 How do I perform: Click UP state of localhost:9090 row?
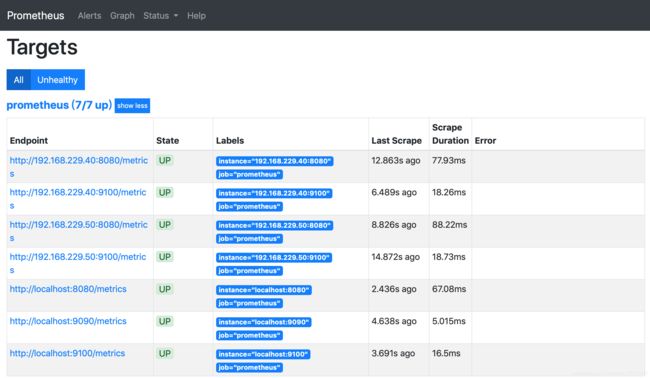[165, 321]
